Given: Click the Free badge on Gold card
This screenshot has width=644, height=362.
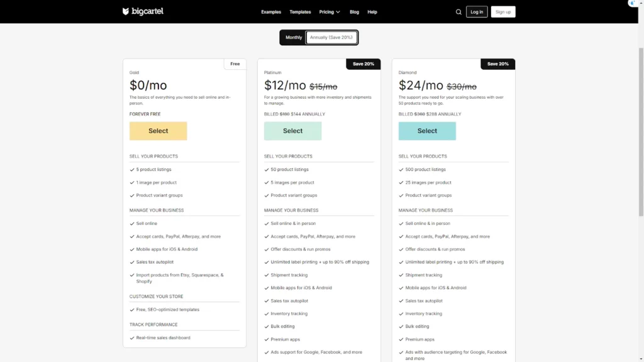Looking at the screenshot, I should tap(235, 63).
